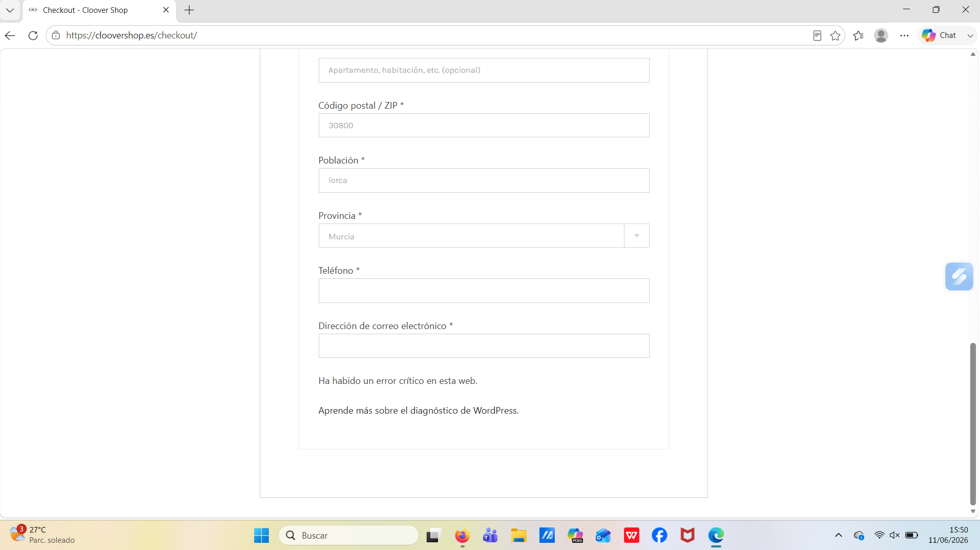Screen dimensions: 980x550
Task: Click into the Teléfono field
Action: click(484, 291)
